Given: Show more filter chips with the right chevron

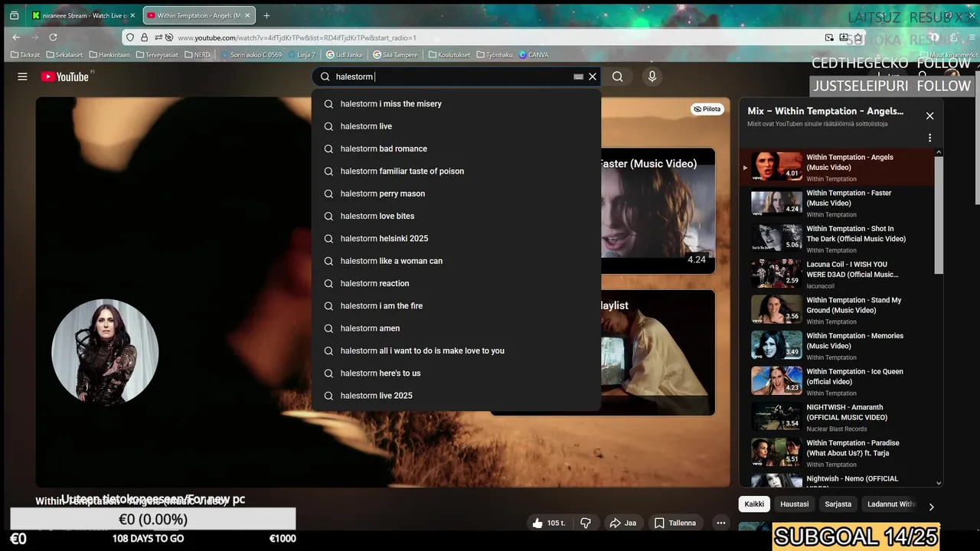Looking at the screenshot, I should pos(931,507).
